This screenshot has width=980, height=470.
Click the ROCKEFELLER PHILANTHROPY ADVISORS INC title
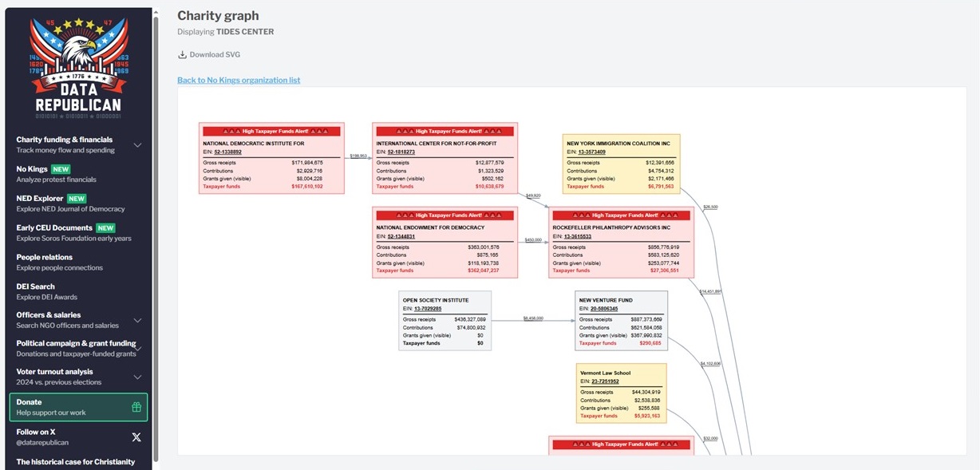[x=611, y=227]
